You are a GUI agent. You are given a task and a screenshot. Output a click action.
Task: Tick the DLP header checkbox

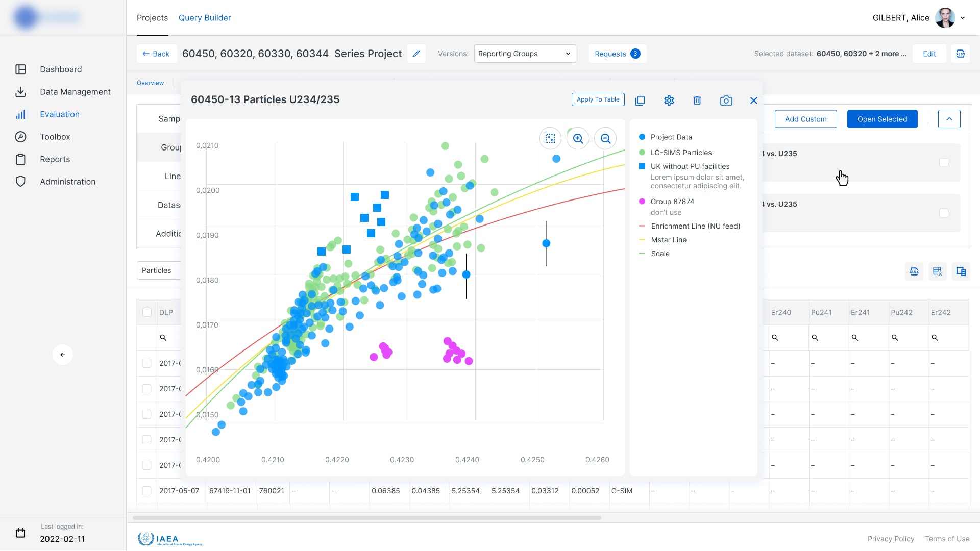click(147, 312)
